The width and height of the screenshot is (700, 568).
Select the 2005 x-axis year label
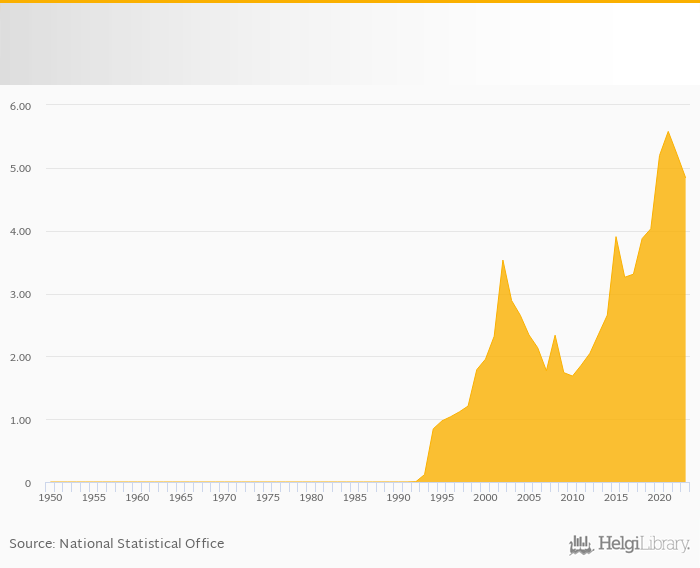(x=529, y=498)
